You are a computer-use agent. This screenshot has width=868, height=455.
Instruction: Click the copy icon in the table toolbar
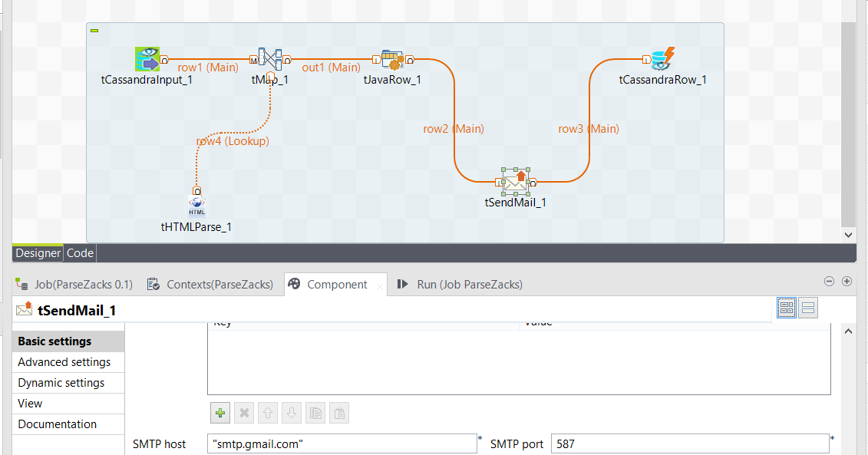point(315,412)
